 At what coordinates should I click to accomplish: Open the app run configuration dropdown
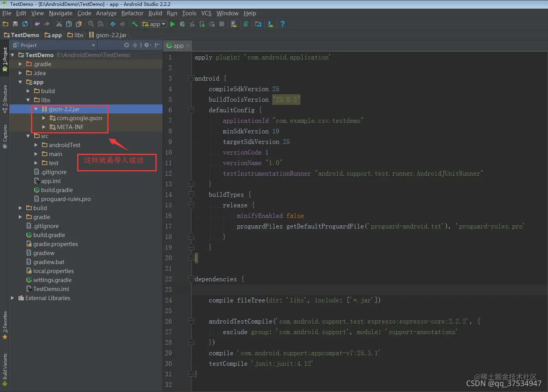tap(154, 24)
